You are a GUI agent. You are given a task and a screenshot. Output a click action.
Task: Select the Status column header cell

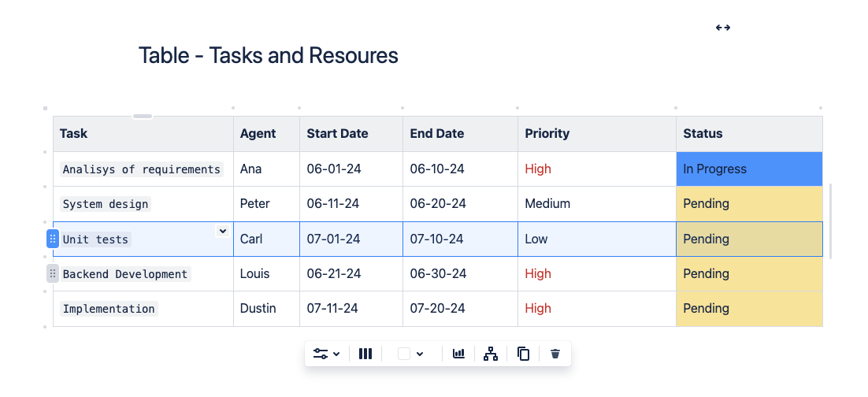(x=748, y=134)
